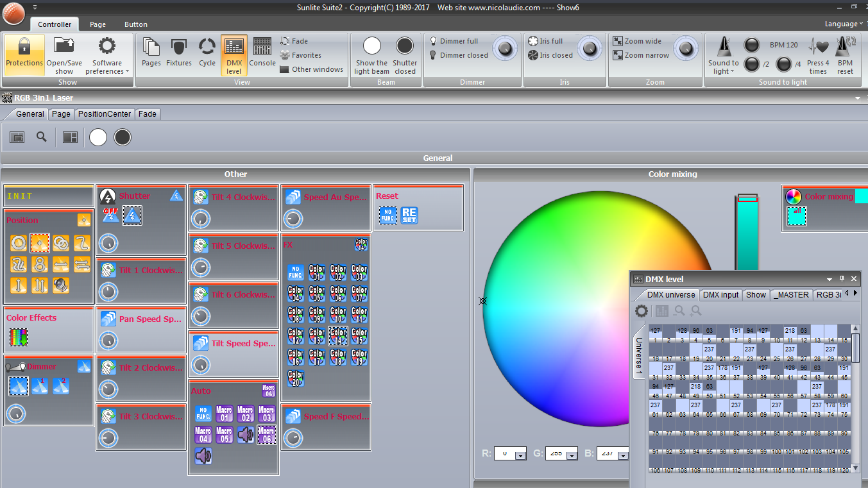
Task: Click the Dimmer full button
Action: pos(458,41)
